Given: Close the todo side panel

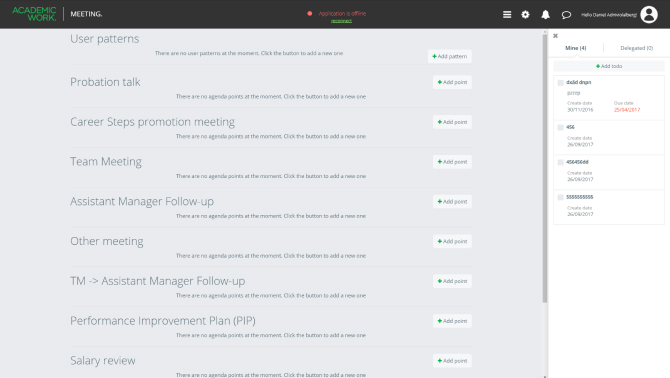Looking at the screenshot, I should [x=555, y=36].
